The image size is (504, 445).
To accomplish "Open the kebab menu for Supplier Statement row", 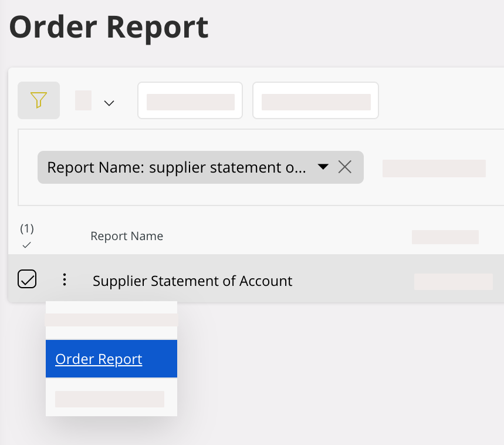I will tap(65, 280).
